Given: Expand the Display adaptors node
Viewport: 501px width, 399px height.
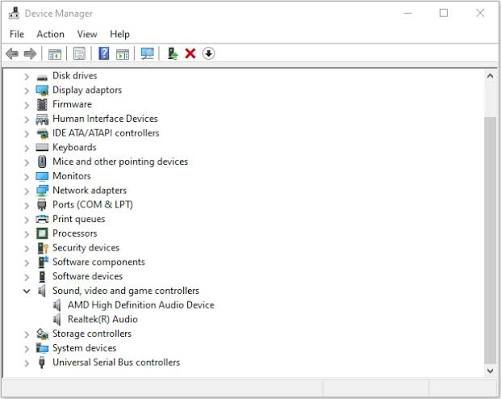Looking at the screenshot, I should point(27,91).
